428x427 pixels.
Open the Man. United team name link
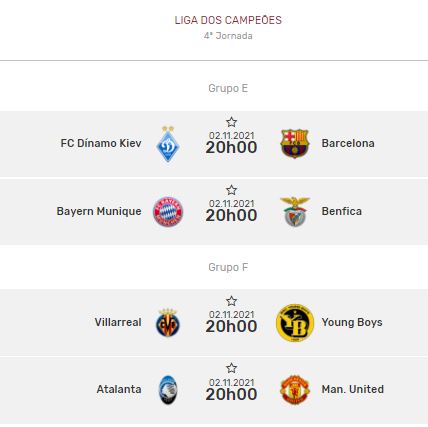pos(353,389)
